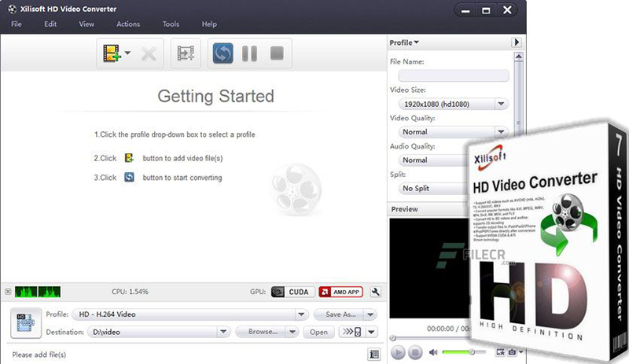Click the Add File(s) filmstrip icon
This screenshot has height=364, width=629.
(112, 53)
